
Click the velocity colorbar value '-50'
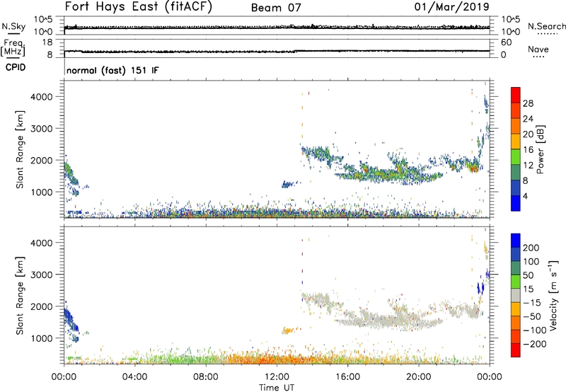pyautogui.click(x=532, y=316)
